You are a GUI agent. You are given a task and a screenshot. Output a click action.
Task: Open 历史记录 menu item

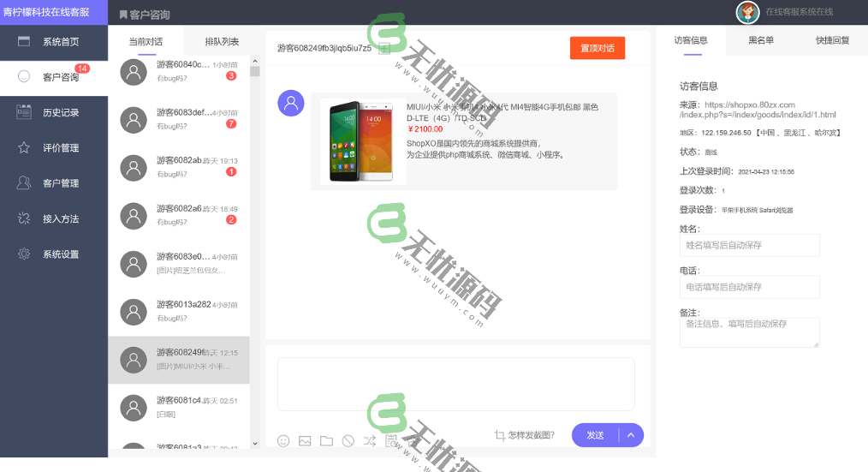point(54,112)
